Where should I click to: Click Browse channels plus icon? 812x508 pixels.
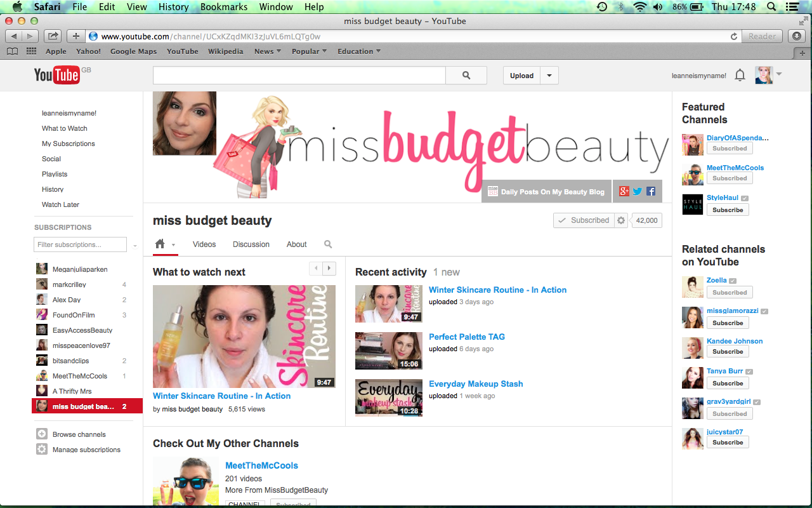pos(42,434)
